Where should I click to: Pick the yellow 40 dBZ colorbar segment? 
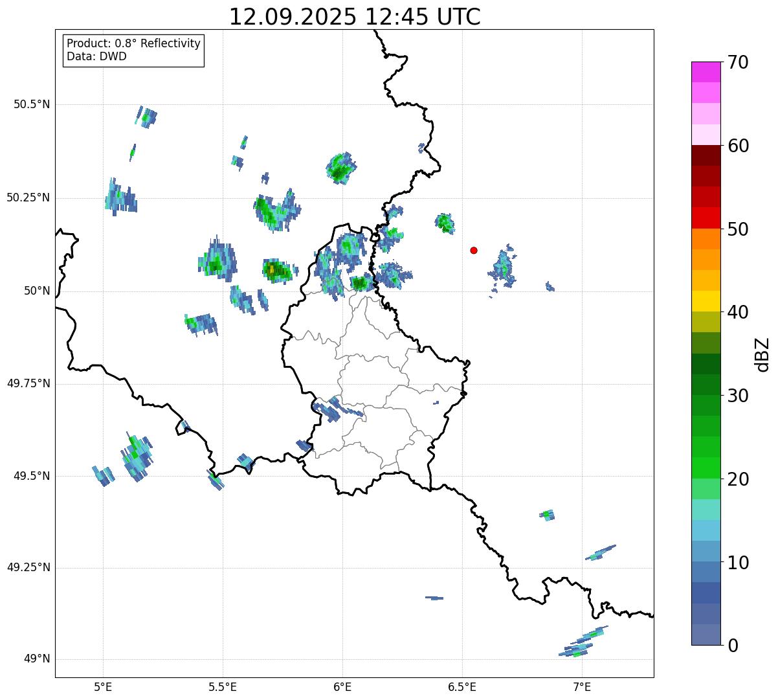pyautogui.click(x=706, y=301)
